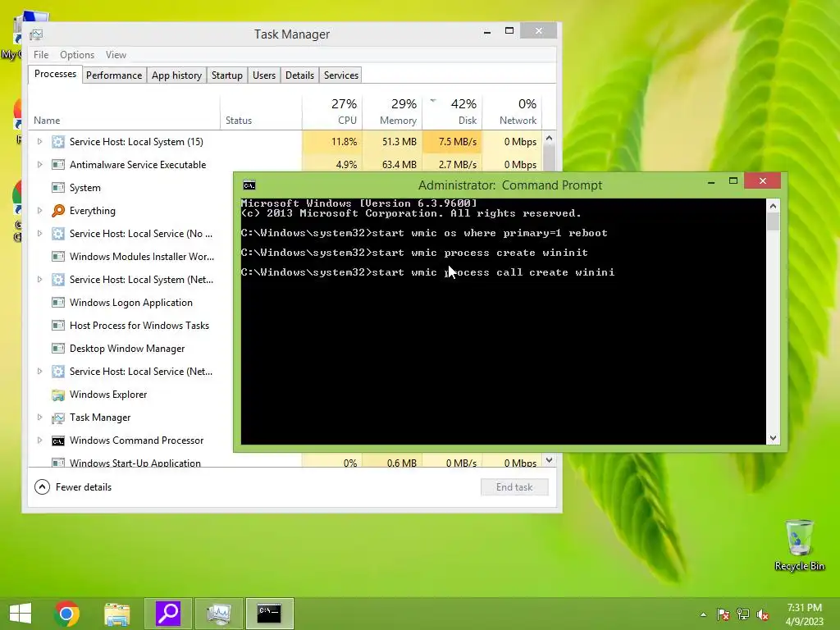Expand the Everything process row

39,211
